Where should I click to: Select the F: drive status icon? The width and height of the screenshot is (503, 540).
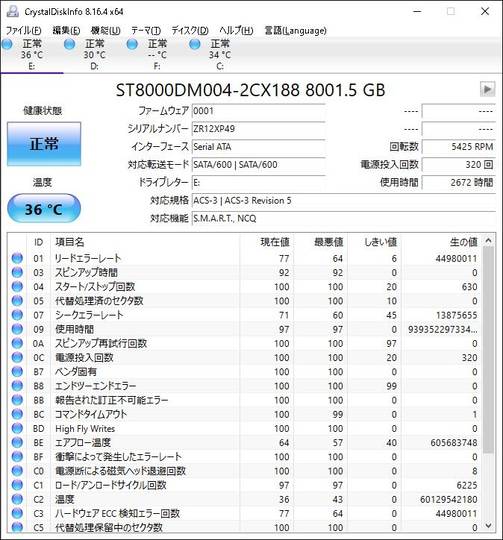(132, 44)
